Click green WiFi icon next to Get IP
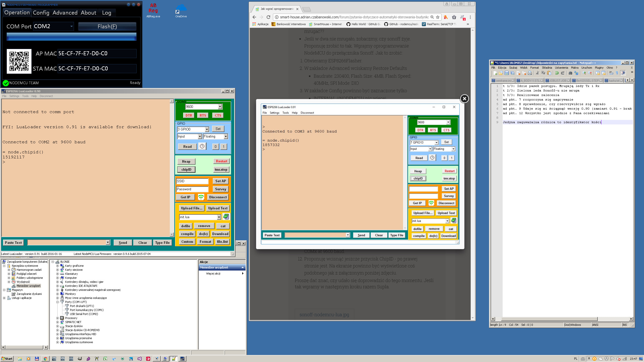The width and height of the screenshot is (644, 362). 201,197
